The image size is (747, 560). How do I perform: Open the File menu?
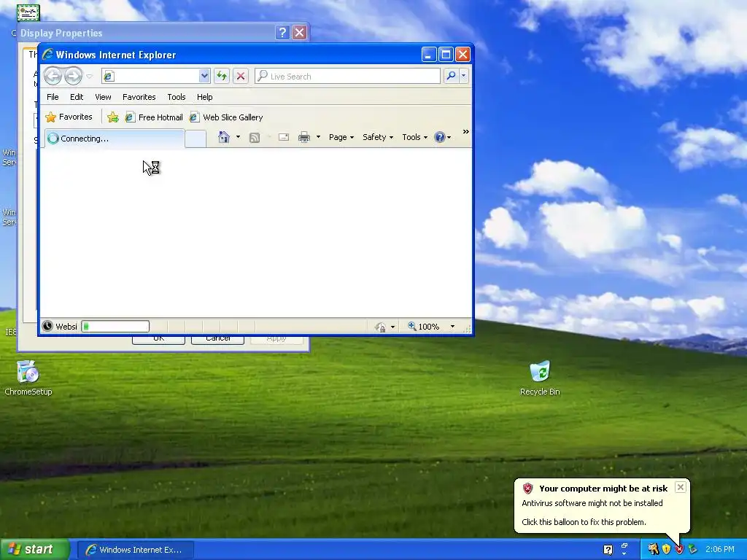coord(53,97)
